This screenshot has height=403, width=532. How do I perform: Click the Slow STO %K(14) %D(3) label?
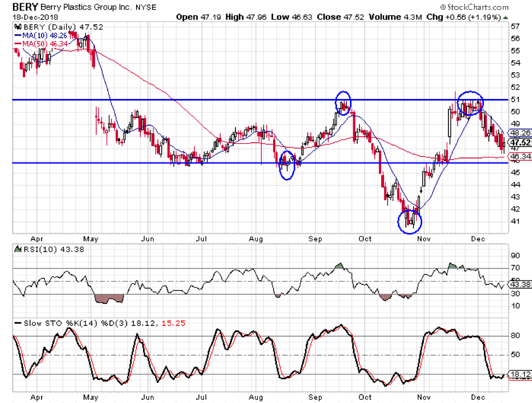pos(76,323)
